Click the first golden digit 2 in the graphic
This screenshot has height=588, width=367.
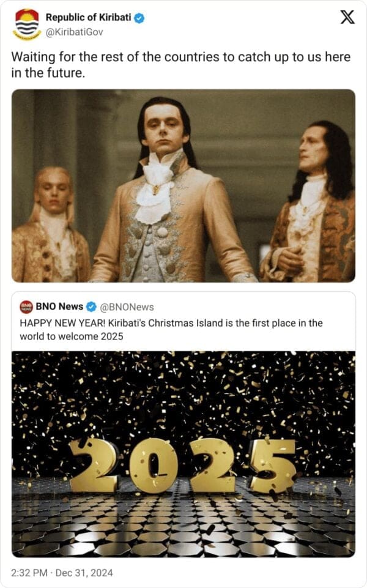pos(94,465)
